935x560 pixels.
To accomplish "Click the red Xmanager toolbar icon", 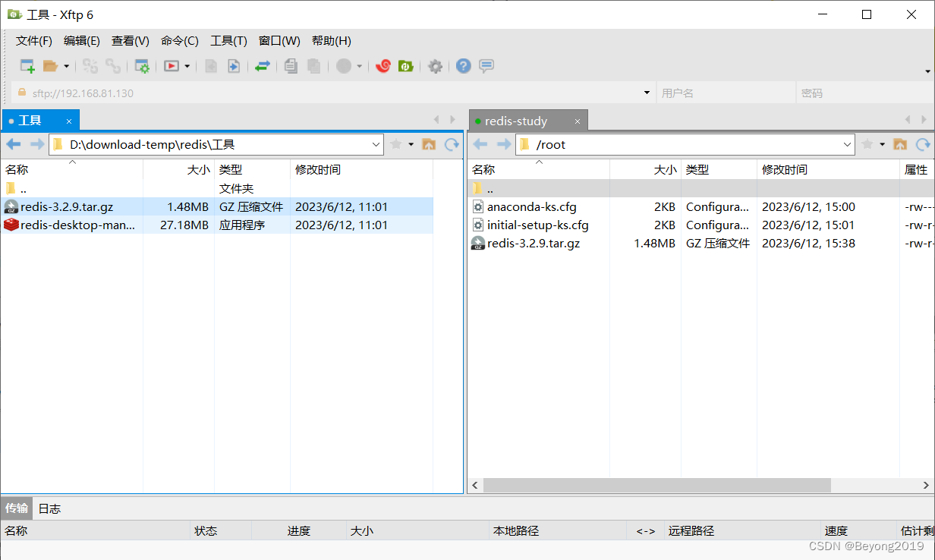I will pos(382,66).
